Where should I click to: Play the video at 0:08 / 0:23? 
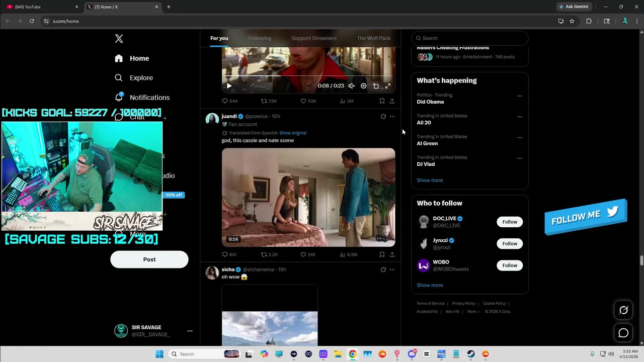[x=229, y=86]
